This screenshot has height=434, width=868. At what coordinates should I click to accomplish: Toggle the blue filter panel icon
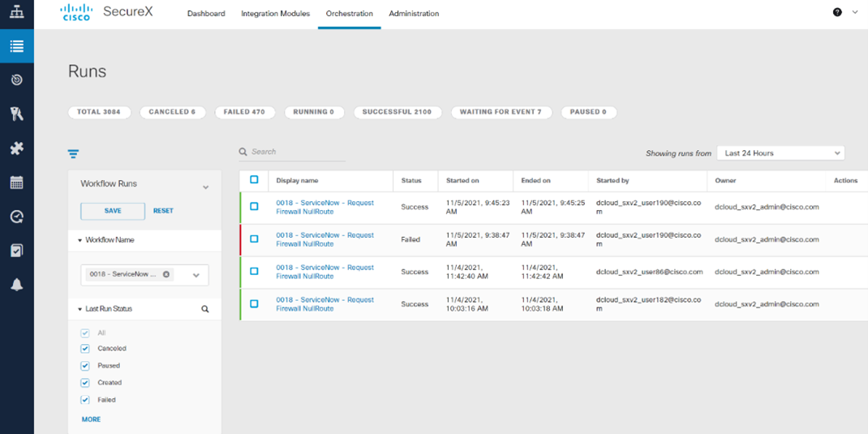point(73,154)
